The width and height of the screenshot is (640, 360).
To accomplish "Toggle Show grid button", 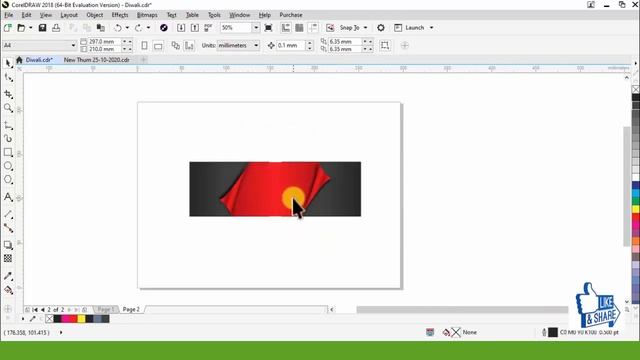I will point(299,28).
